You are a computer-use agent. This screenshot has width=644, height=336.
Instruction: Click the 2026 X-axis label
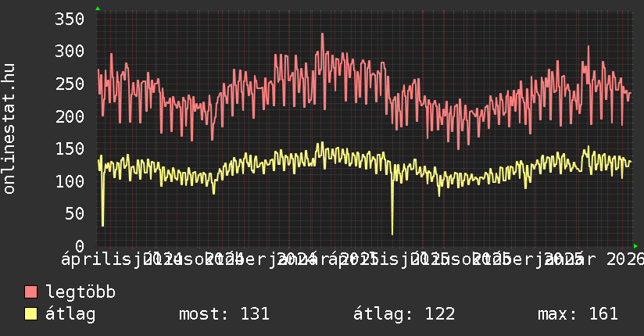pos(624,258)
